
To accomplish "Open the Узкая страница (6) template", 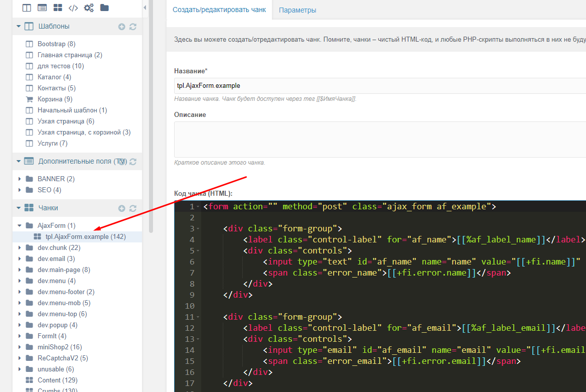I will point(66,121).
